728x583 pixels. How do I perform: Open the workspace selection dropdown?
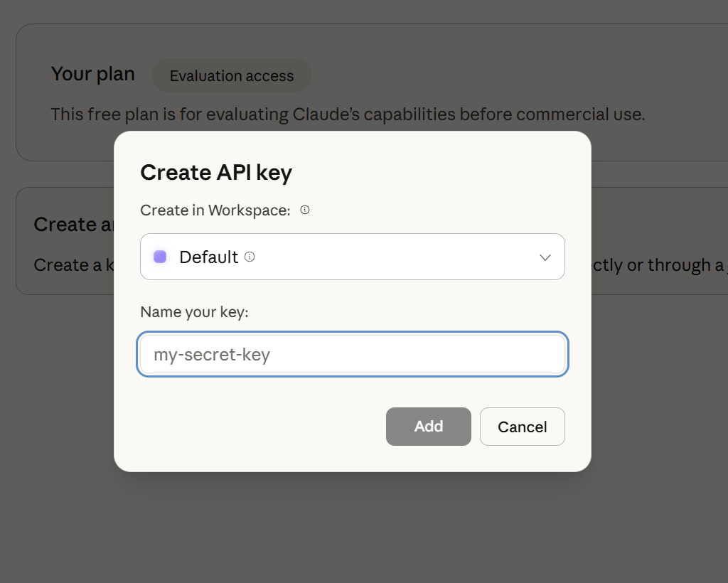(353, 257)
